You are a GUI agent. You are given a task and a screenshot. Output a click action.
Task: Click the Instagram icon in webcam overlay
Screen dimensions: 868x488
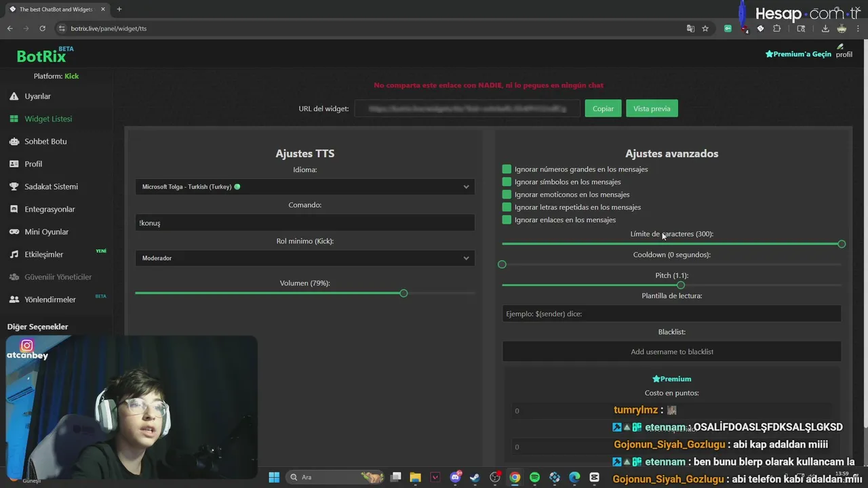point(26,346)
